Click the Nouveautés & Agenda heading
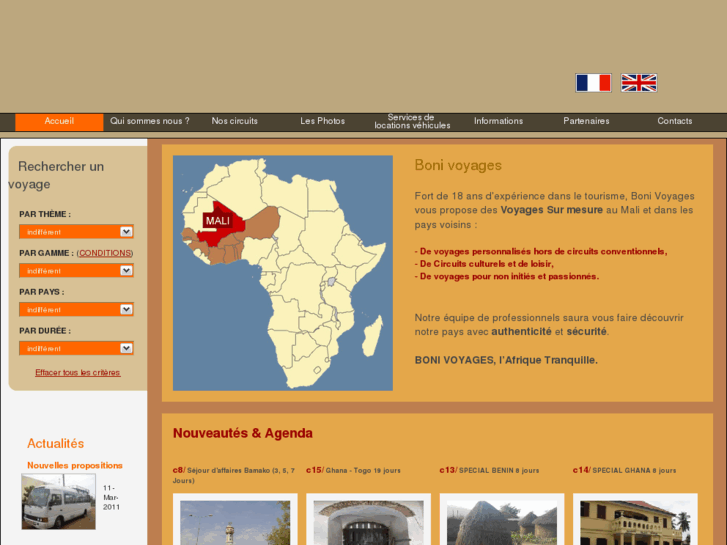The height and width of the screenshot is (545, 727). tap(242, 433)
